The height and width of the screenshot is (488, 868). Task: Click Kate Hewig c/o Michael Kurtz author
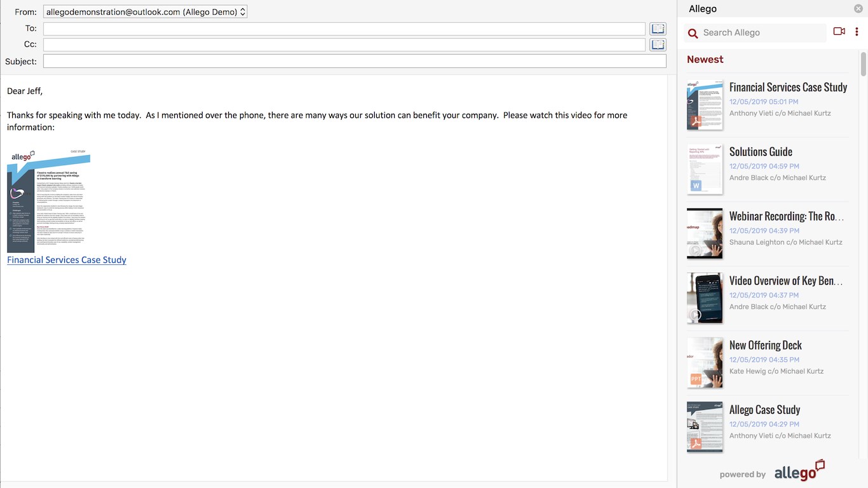coord(776,371)
